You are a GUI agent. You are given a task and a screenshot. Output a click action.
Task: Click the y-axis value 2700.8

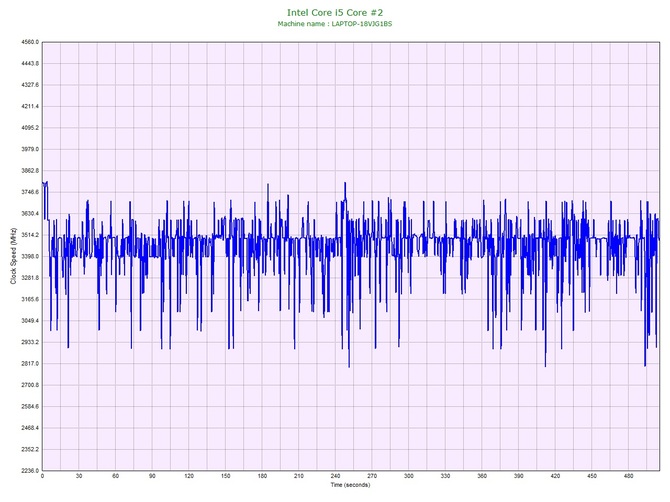[30, 385]
